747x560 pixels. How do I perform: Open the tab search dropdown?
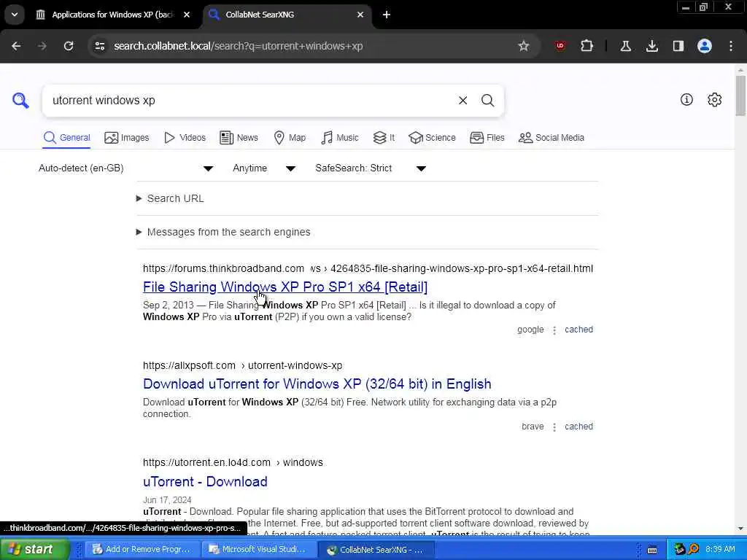click(x=15, y=15)
